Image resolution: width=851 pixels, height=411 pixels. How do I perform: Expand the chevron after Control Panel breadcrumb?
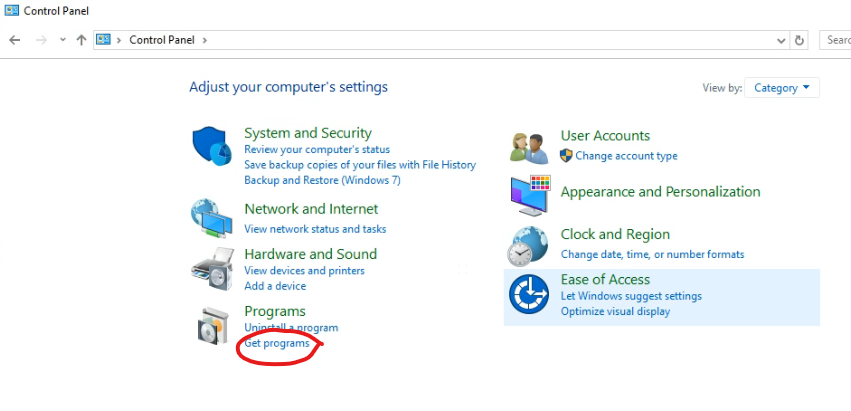[x=205, y=40]
